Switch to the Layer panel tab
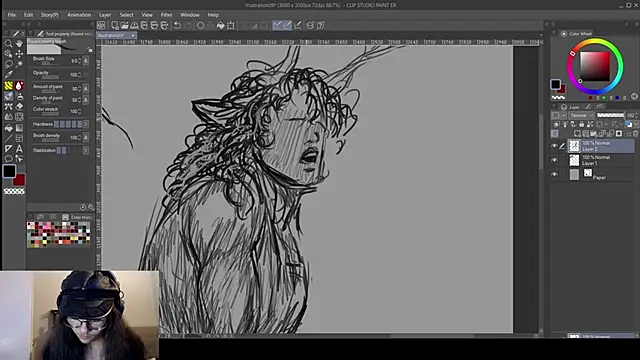 [570, 107]
